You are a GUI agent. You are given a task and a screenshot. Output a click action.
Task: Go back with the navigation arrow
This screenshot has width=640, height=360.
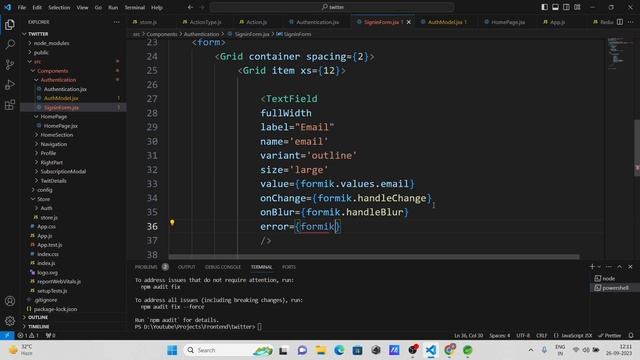(191, 7)
